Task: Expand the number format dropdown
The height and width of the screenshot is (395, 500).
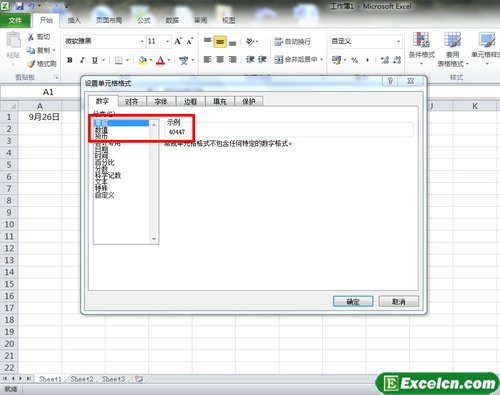Action: (398, 41)
